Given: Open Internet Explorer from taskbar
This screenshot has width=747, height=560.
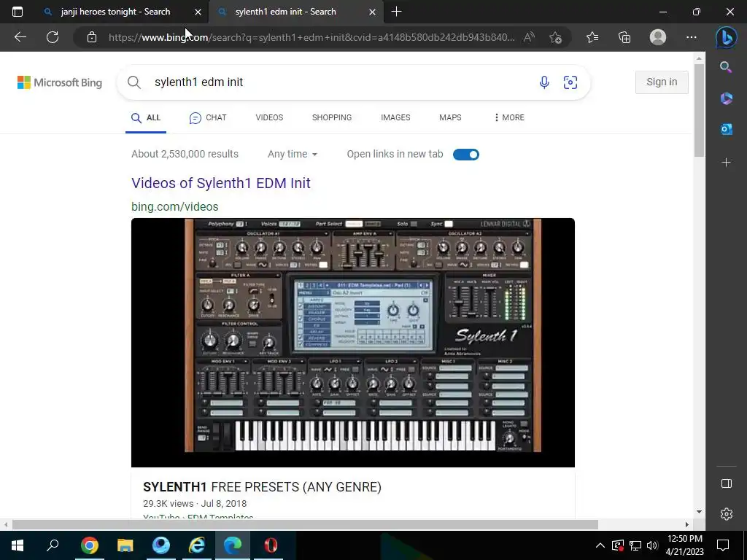Looking at the screenshot, I should [x=196, y=545].
